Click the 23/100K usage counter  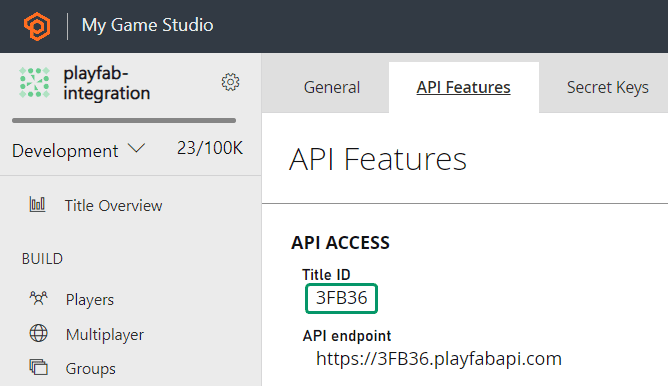(x=210, y=148)
